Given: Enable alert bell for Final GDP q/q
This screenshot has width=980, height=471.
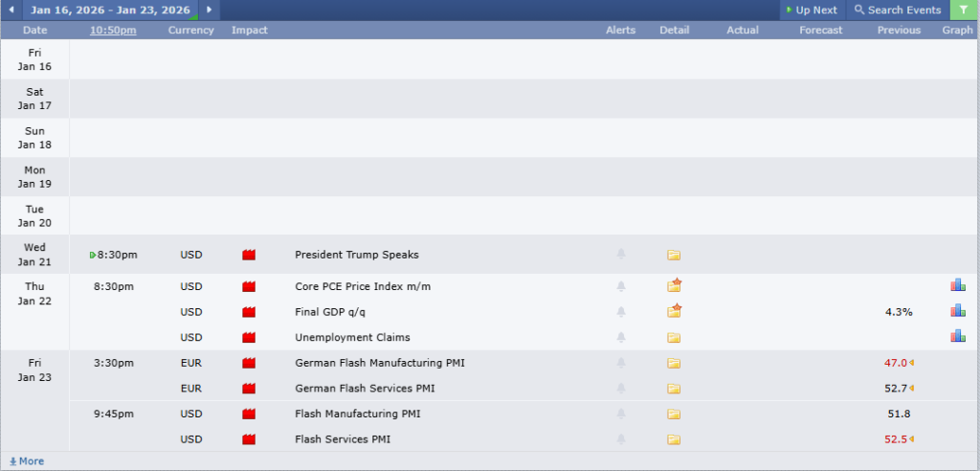Looking at the screenshot, I should coord(621,312).
